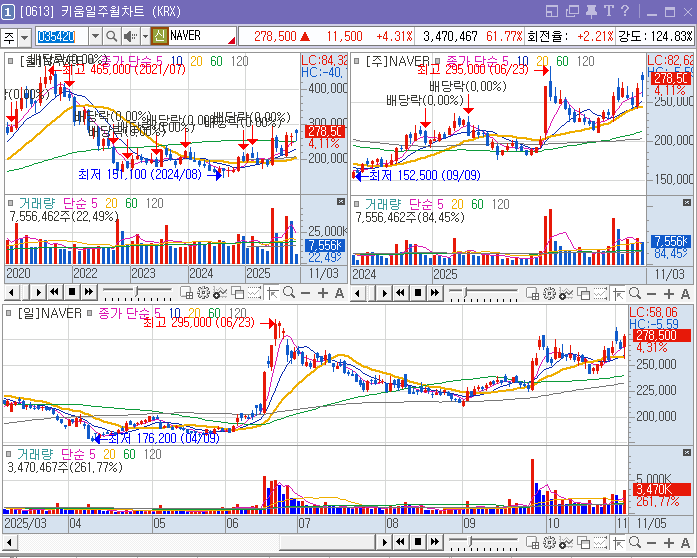Click the font T icon in title bar

609,11
